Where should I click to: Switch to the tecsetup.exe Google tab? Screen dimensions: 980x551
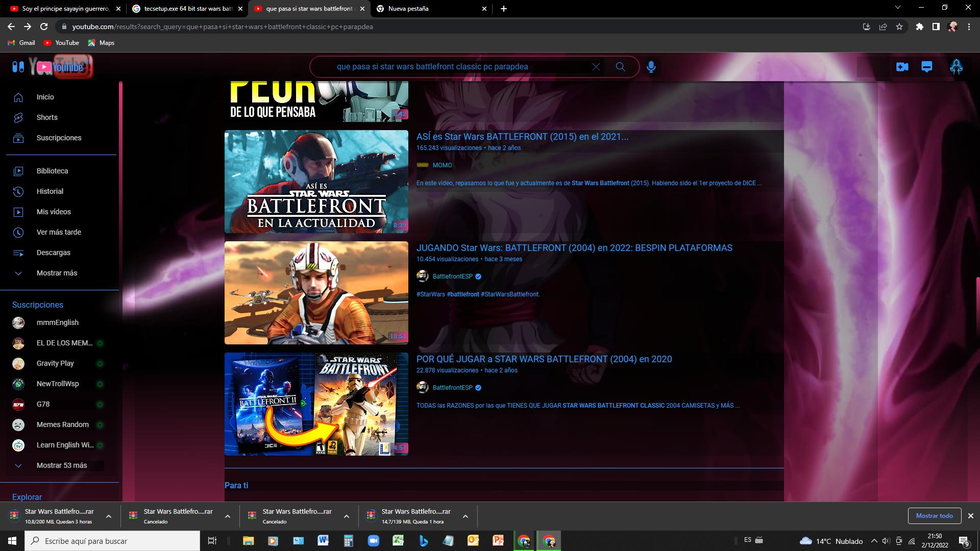tap(188, 9)
